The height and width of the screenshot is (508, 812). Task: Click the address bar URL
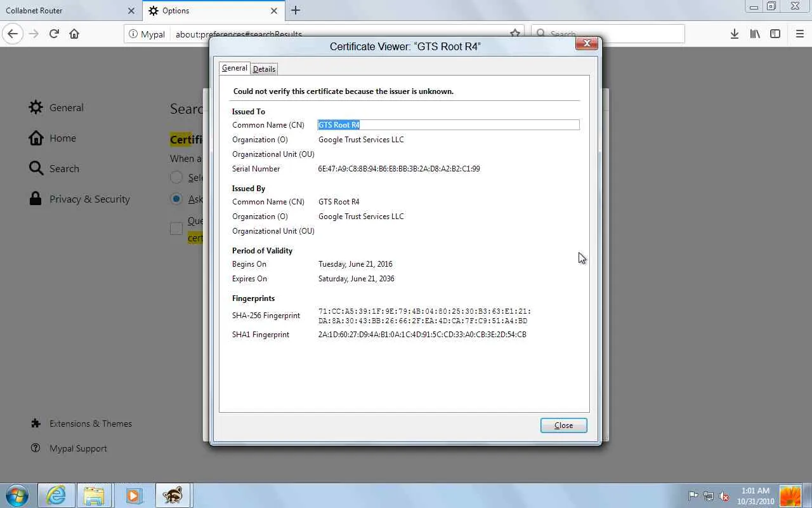click(x=239, y=34)
